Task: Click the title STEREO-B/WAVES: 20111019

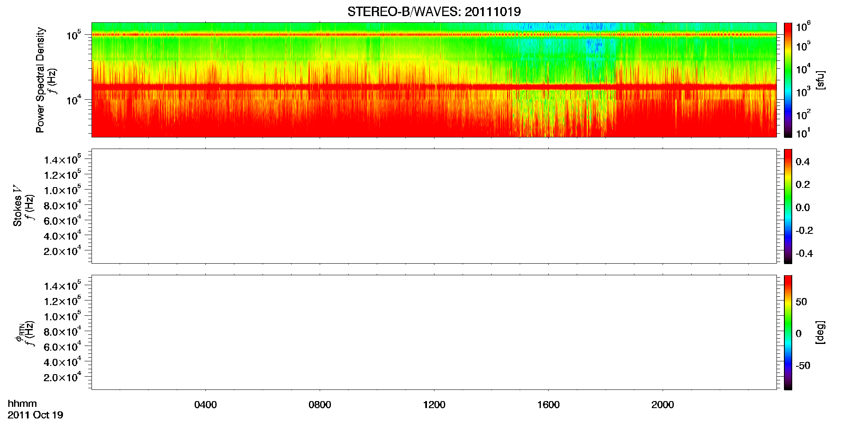Action: coord(434,12)
